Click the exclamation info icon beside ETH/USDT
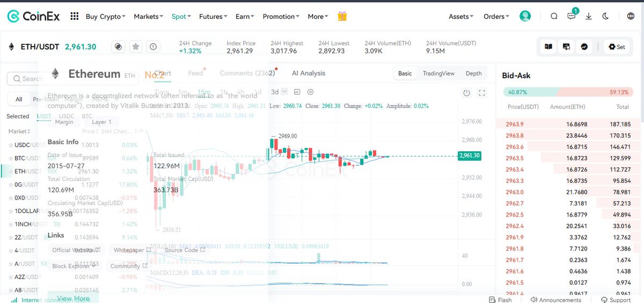644x303 pixels. (153, 47)
